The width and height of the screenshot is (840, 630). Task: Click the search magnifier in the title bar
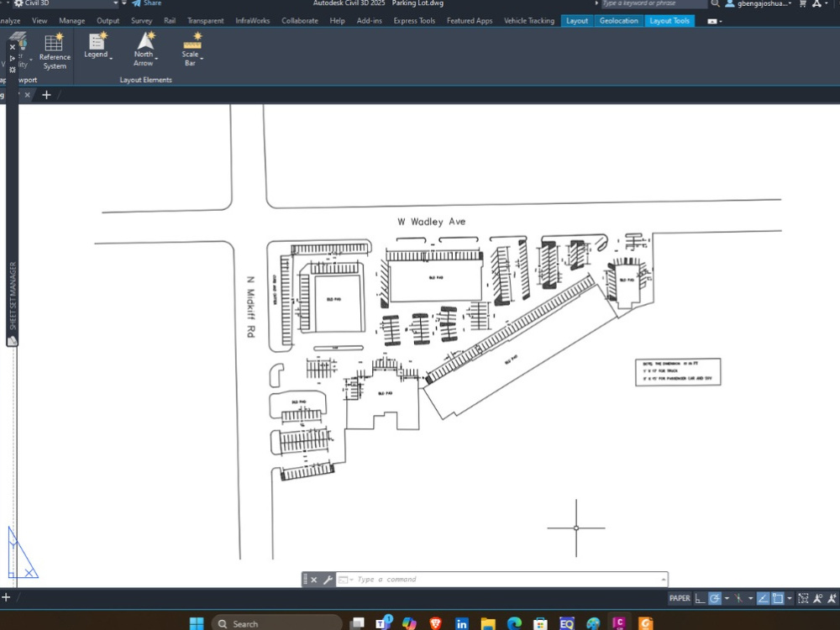pos(715,3)
